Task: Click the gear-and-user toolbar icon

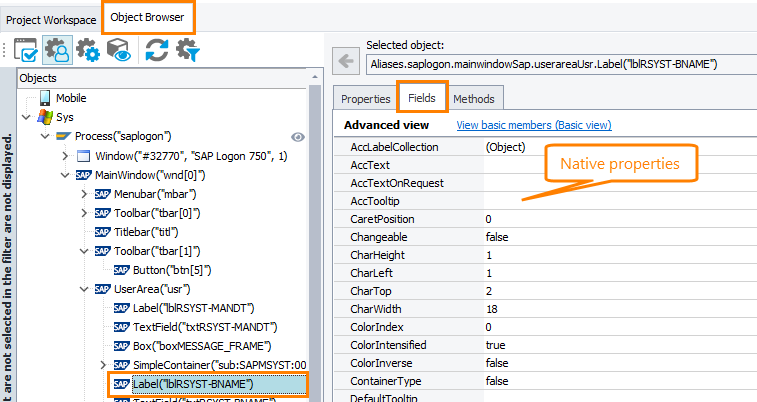Action: (x=56, y=50)
